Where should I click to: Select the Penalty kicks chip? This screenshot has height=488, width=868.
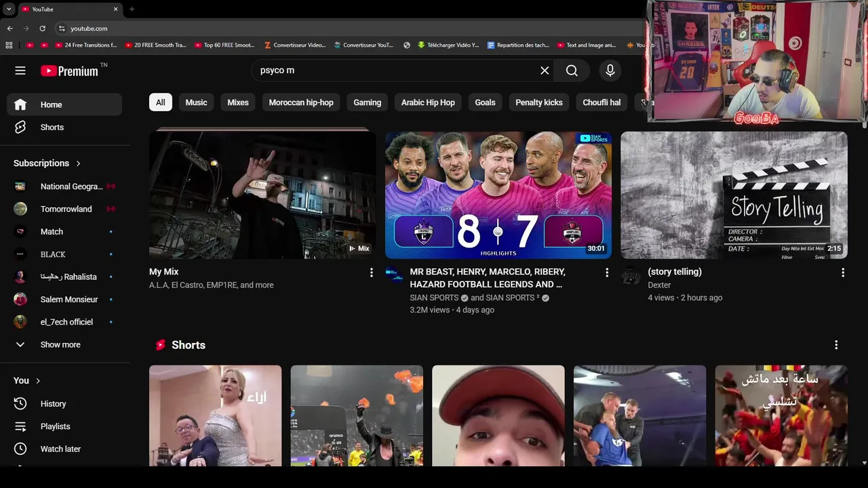pos(539,102)
